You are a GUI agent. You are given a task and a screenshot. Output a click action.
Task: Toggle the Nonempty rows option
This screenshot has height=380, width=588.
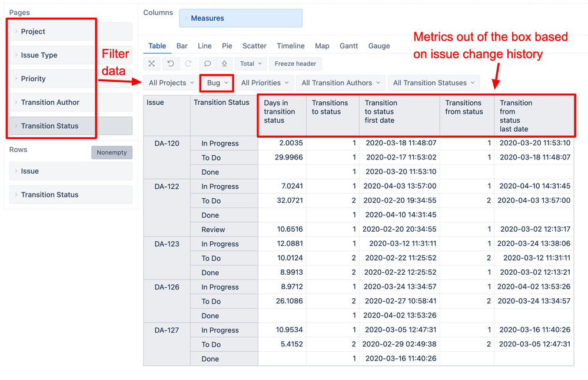click(112, 152)
